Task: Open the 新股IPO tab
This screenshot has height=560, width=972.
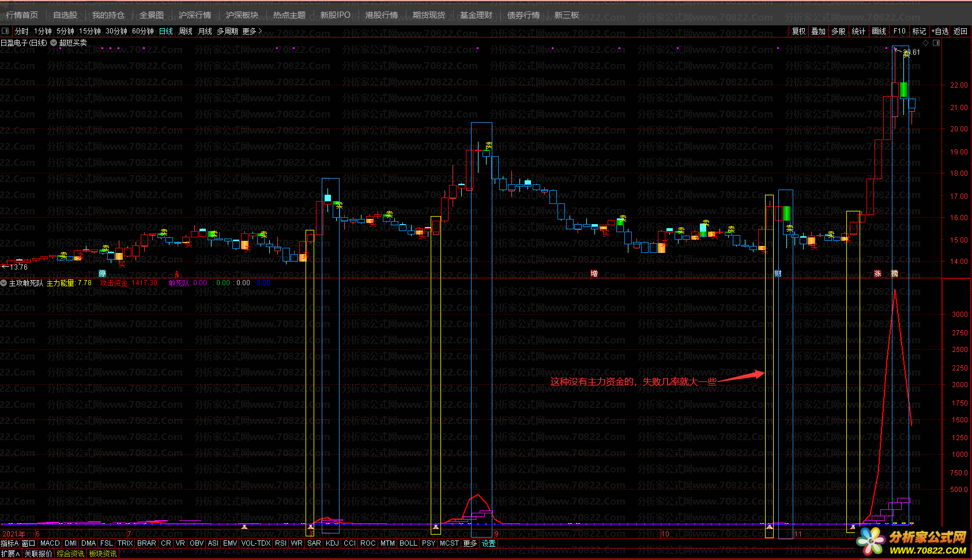Action: tap(335, 15)
